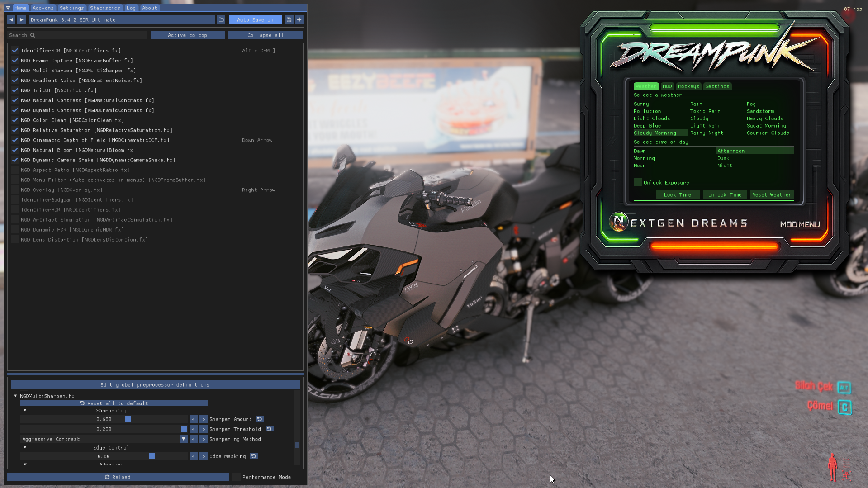Decrease Edge Masking with the left arrow
This screenshot has width=868, height=488.
coord(193,456)
